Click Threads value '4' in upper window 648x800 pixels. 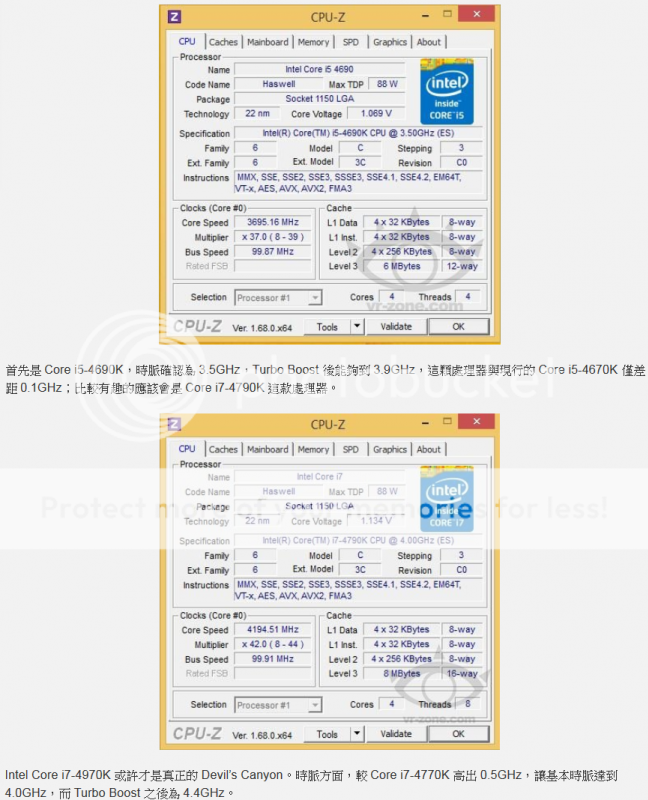pos(468,296)
